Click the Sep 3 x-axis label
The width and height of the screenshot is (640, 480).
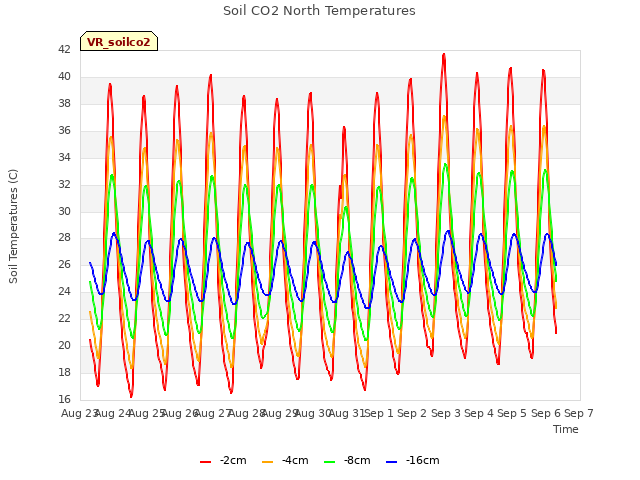tap(446, 413)
